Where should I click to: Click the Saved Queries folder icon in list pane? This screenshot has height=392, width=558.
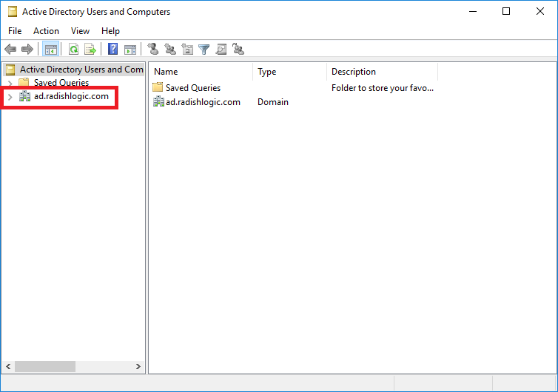point(158,87)
